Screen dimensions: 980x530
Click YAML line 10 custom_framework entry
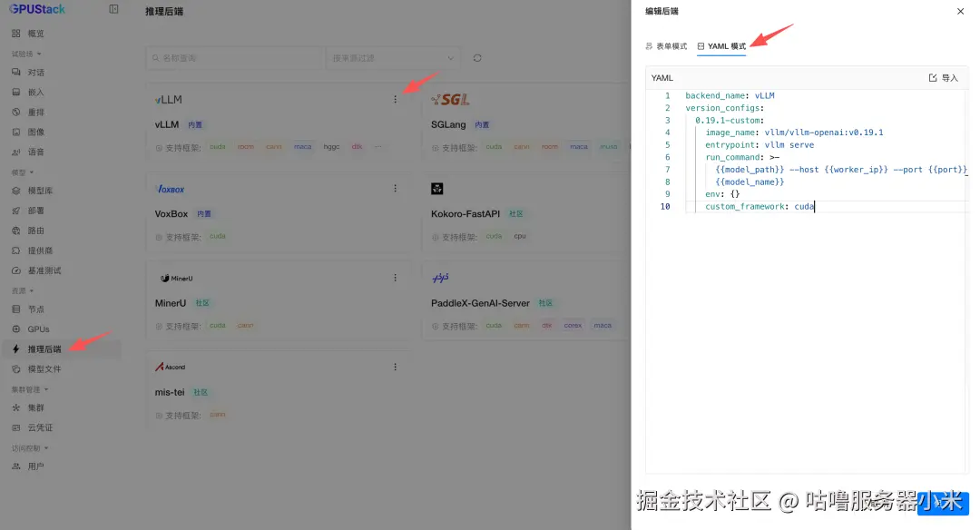point(759,207)
